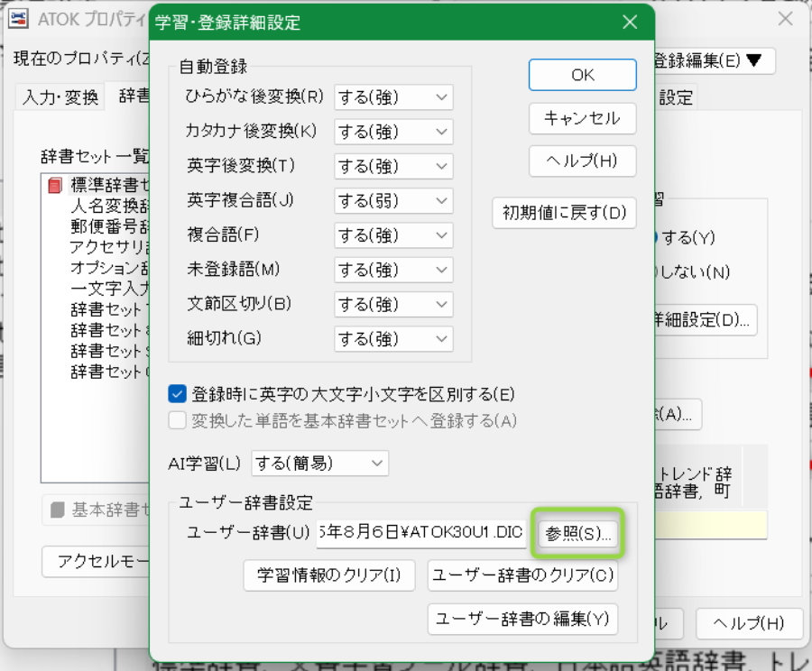Switch to the 設定 tab at the right
This screenshot has width=812, height=671.
click(675, 97)
